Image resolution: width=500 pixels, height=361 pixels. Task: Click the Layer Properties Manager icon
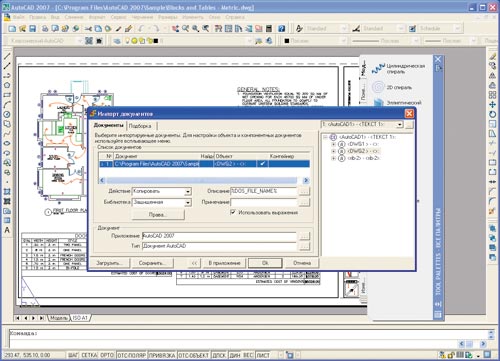click(116, 41)
